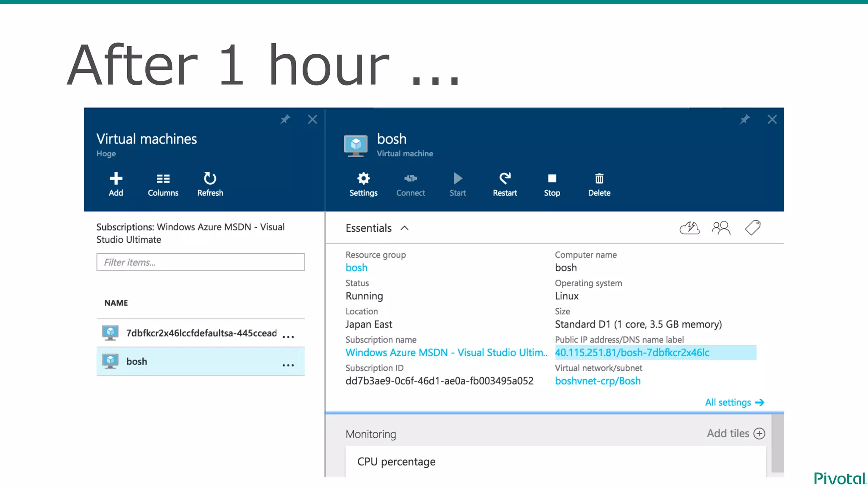
Task: Open ellipsis menu for 7dbfkcr2x46lccfdefaultsa VM
Action: pyautogui.click(x=288, y=337)
